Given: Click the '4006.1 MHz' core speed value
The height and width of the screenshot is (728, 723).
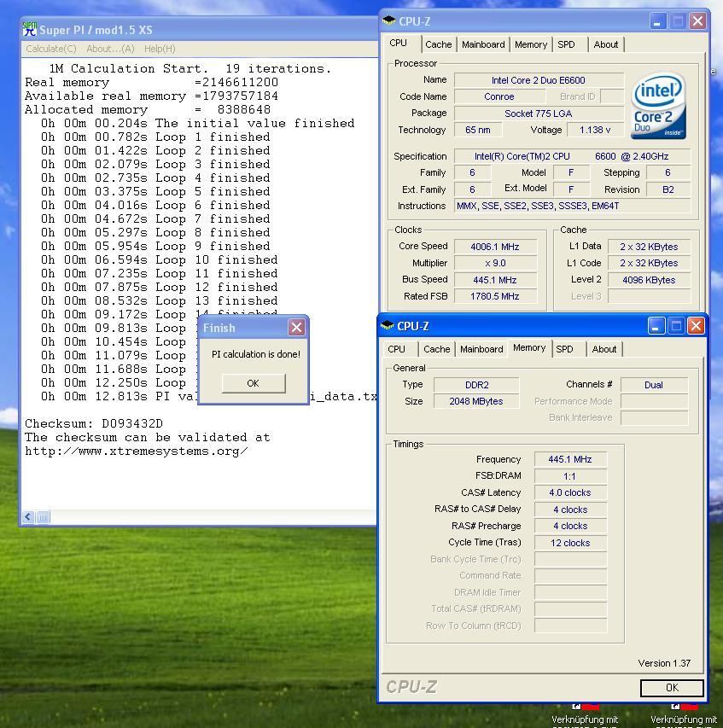Looking at the screenshot, I should click(495, 247).
